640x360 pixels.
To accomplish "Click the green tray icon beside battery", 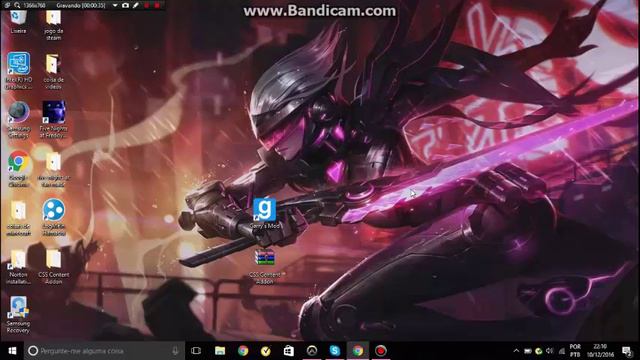I will tap(538, 351).
